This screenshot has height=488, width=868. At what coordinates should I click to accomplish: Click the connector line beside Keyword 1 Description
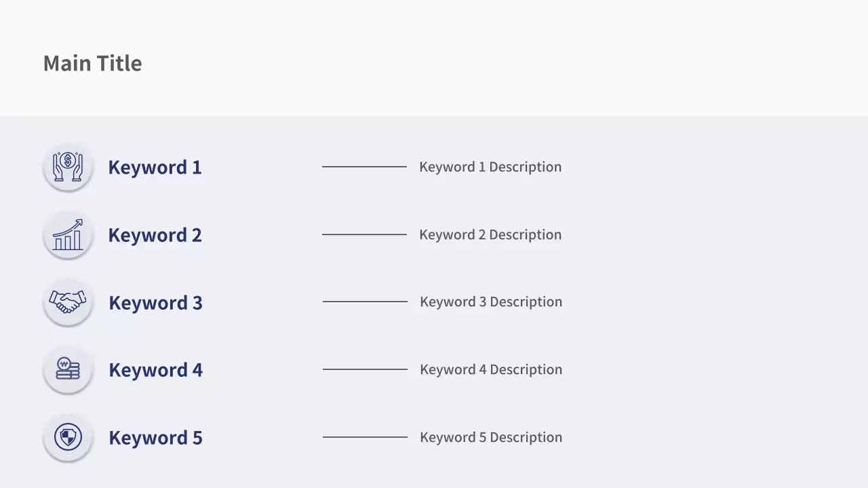pos(364,167)
